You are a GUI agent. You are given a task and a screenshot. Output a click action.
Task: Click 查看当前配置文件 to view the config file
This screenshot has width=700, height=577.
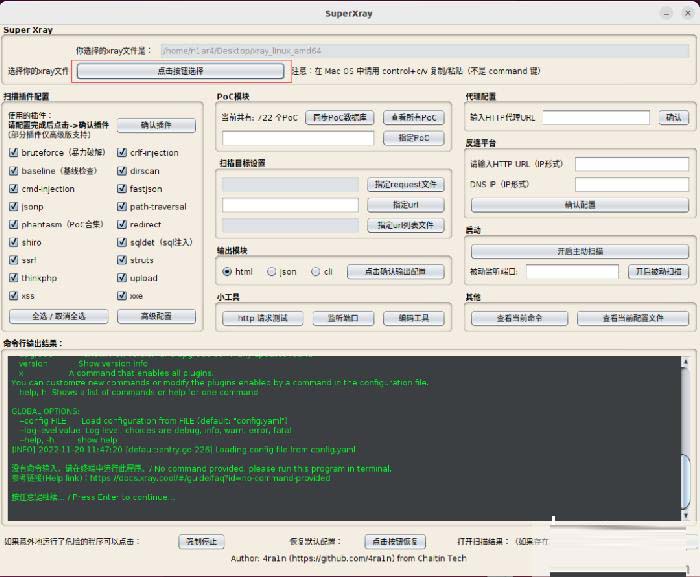tap(633, 318)
